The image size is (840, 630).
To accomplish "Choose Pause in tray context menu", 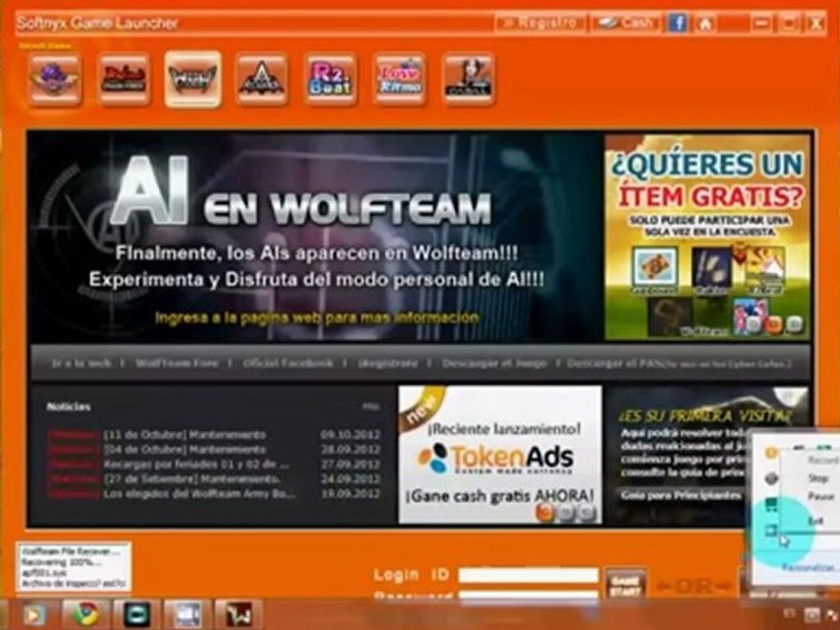I will [x=821, y=497].
